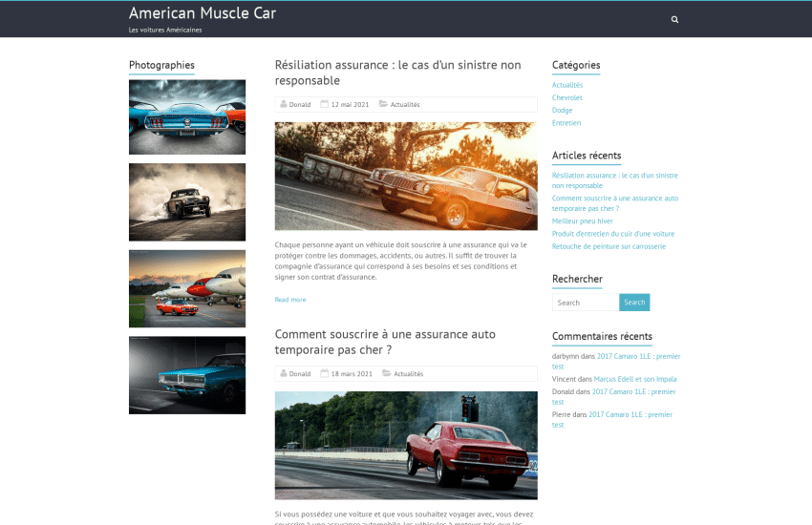
Task: Click the blue Search button
Action: click(x=634, y=303)
